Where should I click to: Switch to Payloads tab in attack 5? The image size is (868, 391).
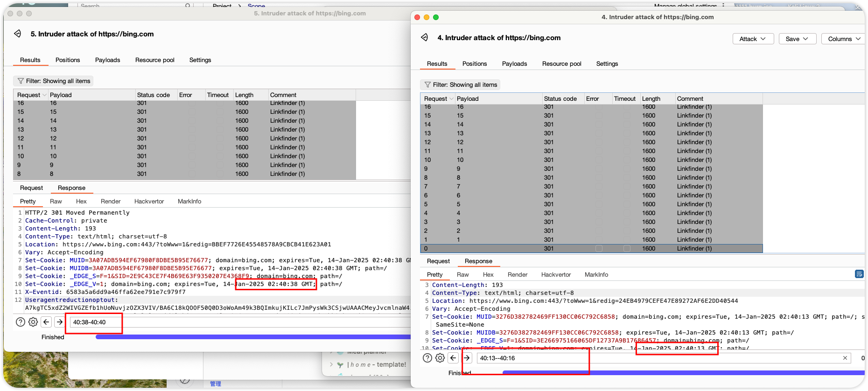tap(108, 60)
